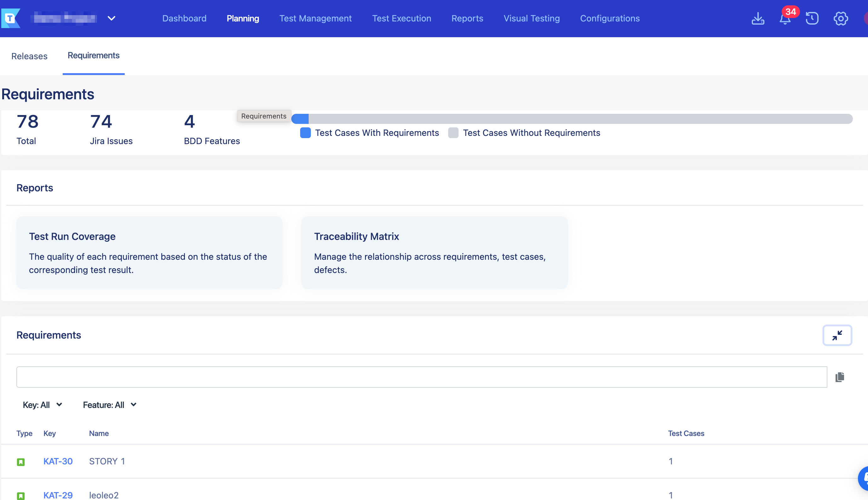Switch to the Releases tab
The image size is (868, 500).
pos(30,55)
